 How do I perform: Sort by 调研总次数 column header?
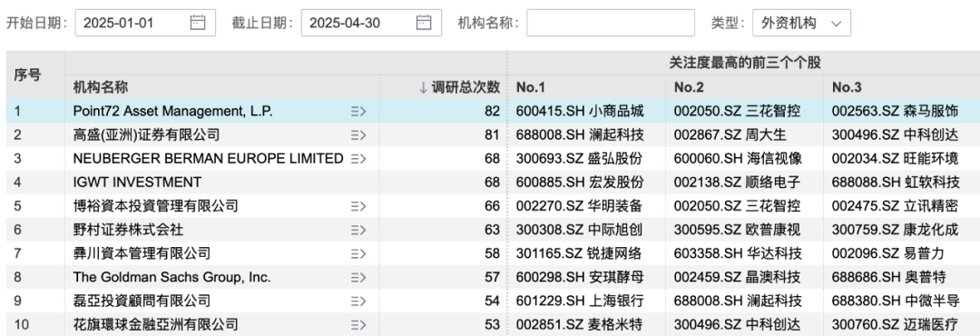pos(459,87)
